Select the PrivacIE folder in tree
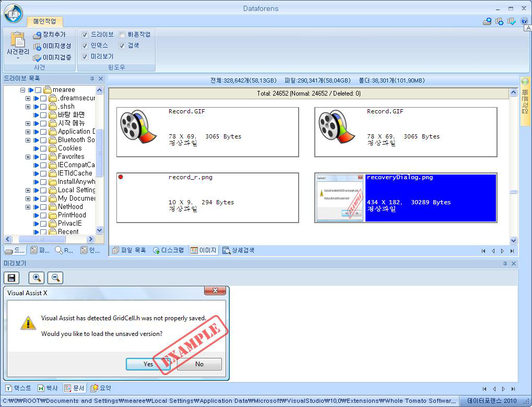This screenshot has height=407, width=532. click(x=69, y=224)
